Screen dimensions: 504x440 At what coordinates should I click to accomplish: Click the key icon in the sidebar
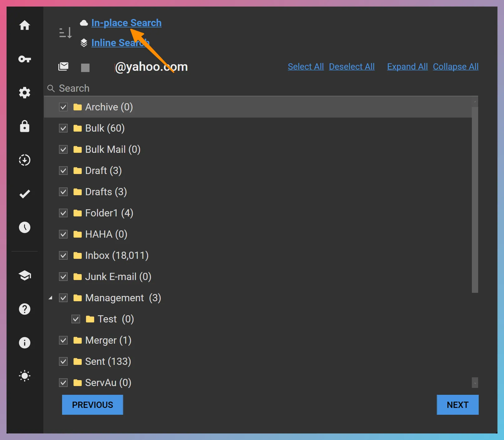click(x=25, y=59)
